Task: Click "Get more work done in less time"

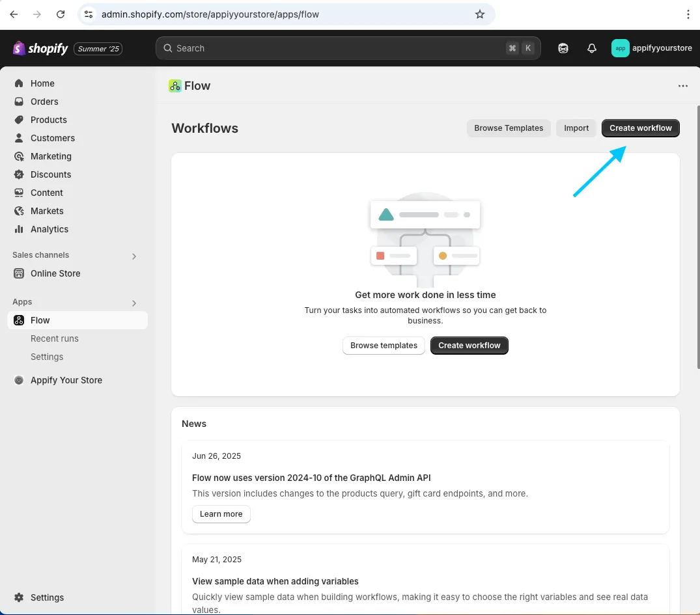Action: point(425,295)
